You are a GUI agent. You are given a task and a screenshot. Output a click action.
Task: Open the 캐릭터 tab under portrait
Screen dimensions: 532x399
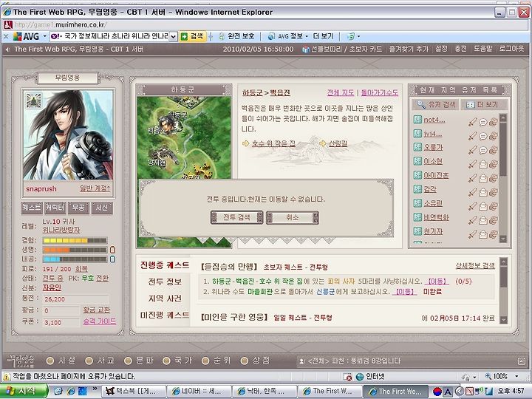[55, 208]
